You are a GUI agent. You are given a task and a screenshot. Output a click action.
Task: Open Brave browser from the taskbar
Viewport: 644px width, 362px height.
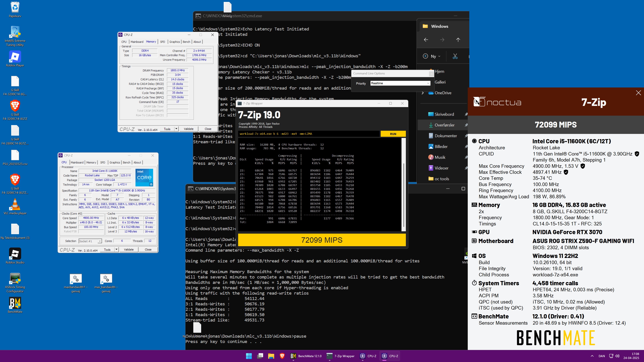click(282, 356)
